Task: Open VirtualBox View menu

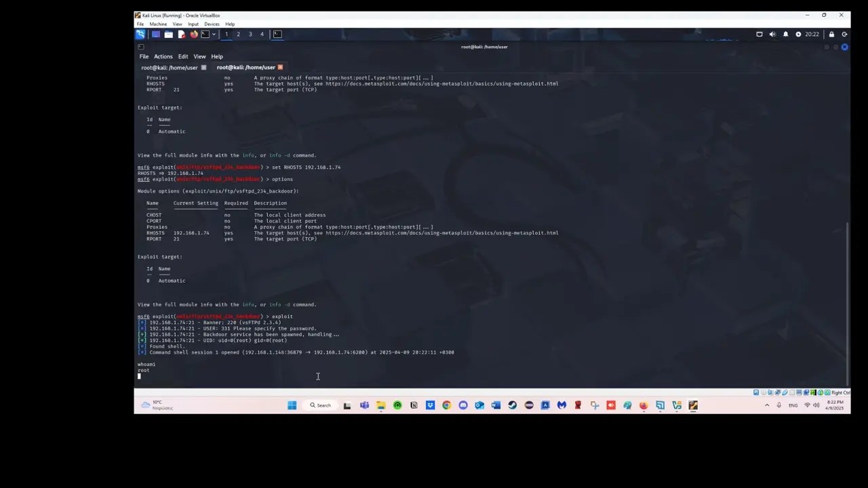Action: coord(177,24)
